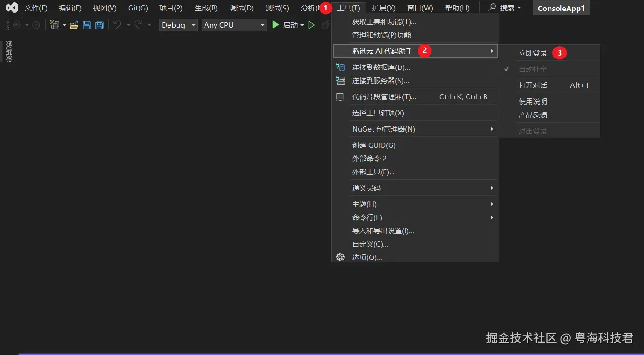644x355 pixels.
Task: Select 获取工具和功能(T)... menu entry
Action: pos(415,22)
